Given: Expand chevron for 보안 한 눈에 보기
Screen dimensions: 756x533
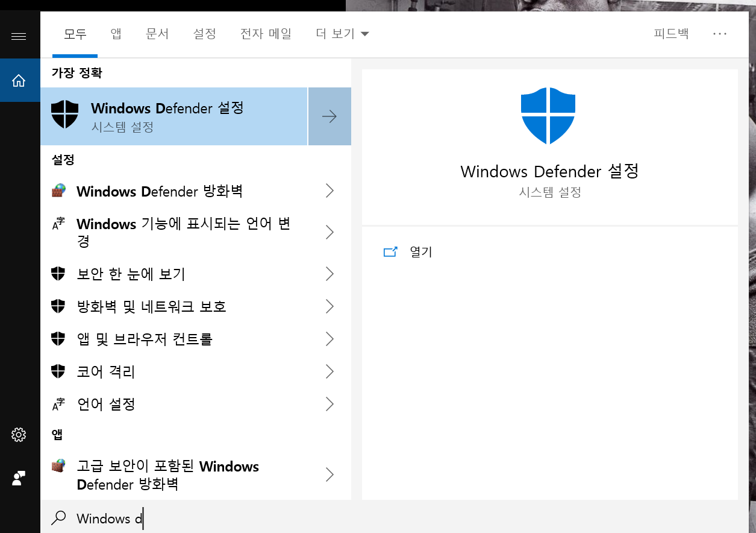Looking at the screenshot, I should pos(330,274).
